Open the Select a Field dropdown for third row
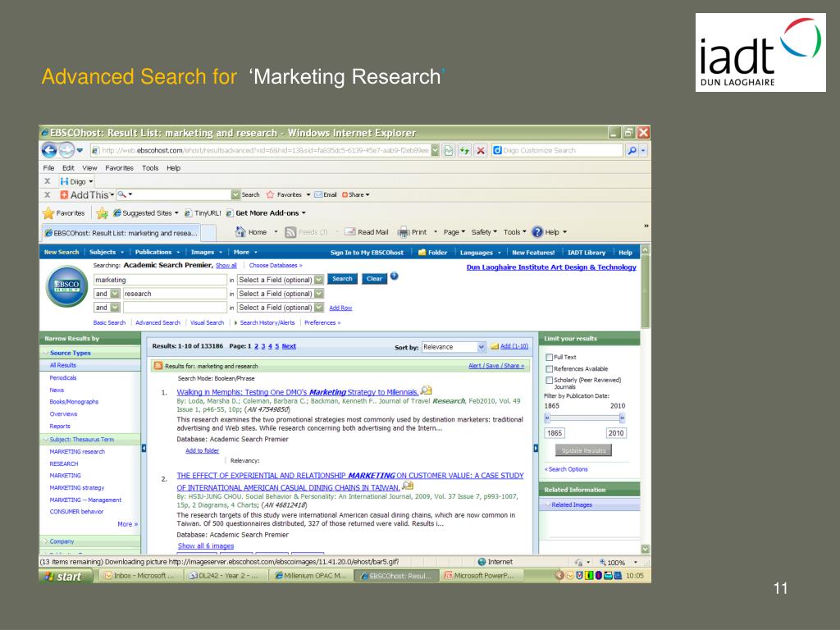 319,308
